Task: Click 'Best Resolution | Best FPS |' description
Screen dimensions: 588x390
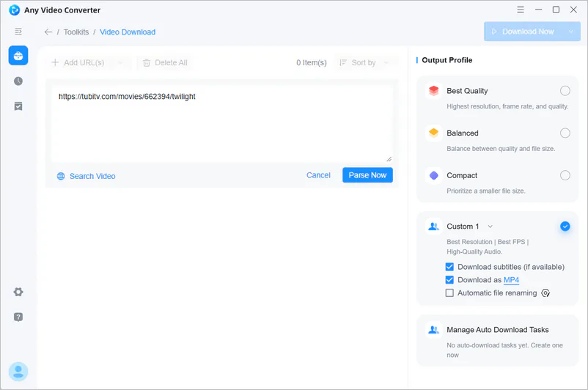Action: 488,242
